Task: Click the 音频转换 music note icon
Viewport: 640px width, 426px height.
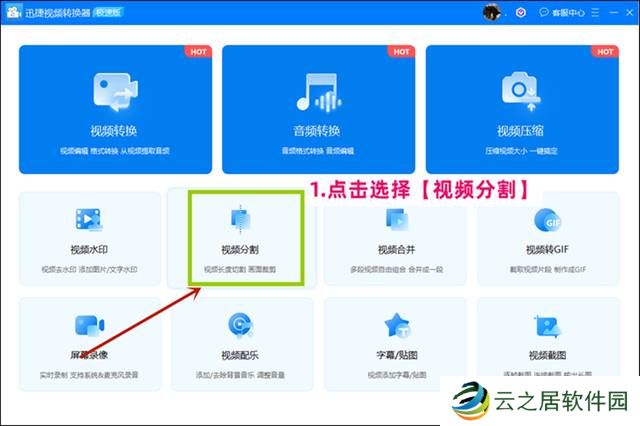Action: tap(317, 92)
